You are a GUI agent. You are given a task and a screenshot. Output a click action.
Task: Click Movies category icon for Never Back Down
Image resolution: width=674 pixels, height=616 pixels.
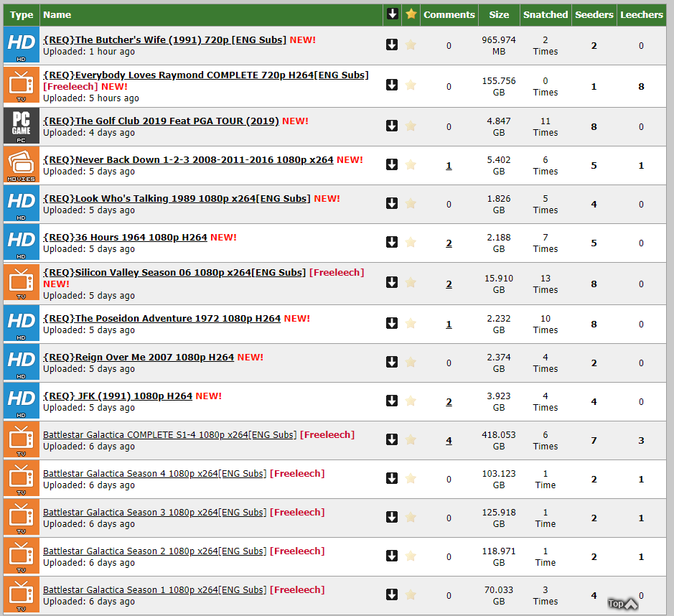[22, 165]
